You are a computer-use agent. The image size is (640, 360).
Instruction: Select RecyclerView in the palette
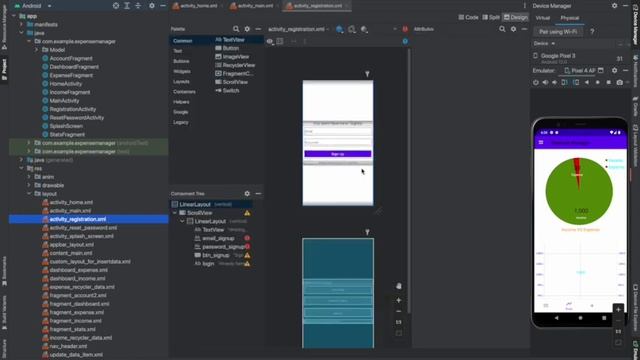click(x=235, y=65)
